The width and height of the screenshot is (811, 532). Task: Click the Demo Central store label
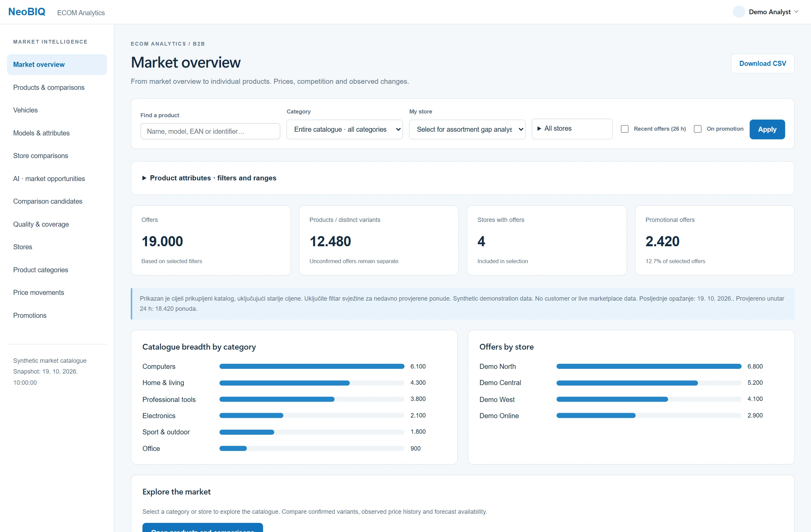pos(500,383)
